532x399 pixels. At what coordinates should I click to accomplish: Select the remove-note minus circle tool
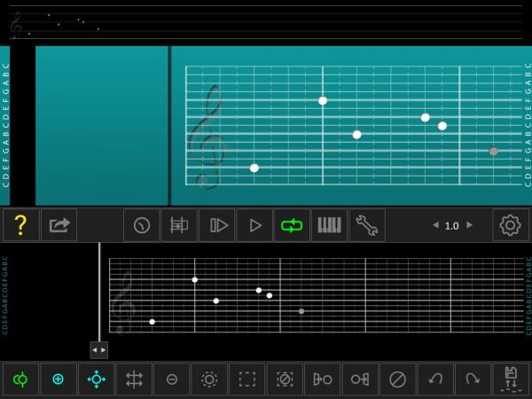[x=172, y=379]
